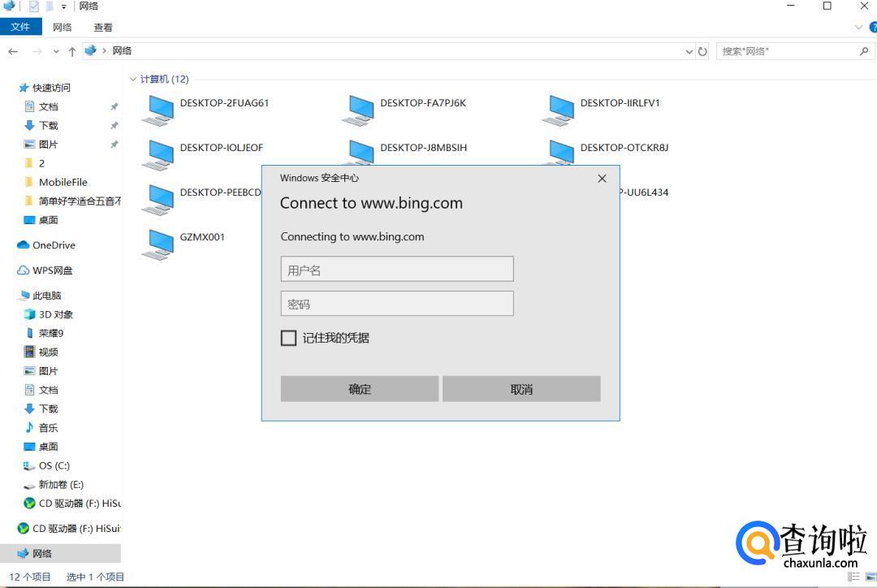Click the 确定 button in dialog
Viewport: 877px width, 588px height.
coord(360,389)
